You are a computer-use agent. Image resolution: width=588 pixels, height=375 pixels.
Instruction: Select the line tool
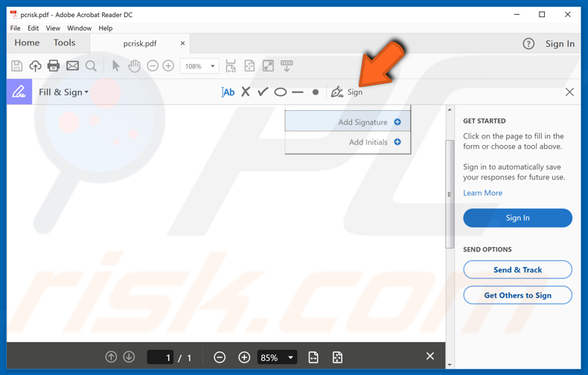(x=298, y=92)
